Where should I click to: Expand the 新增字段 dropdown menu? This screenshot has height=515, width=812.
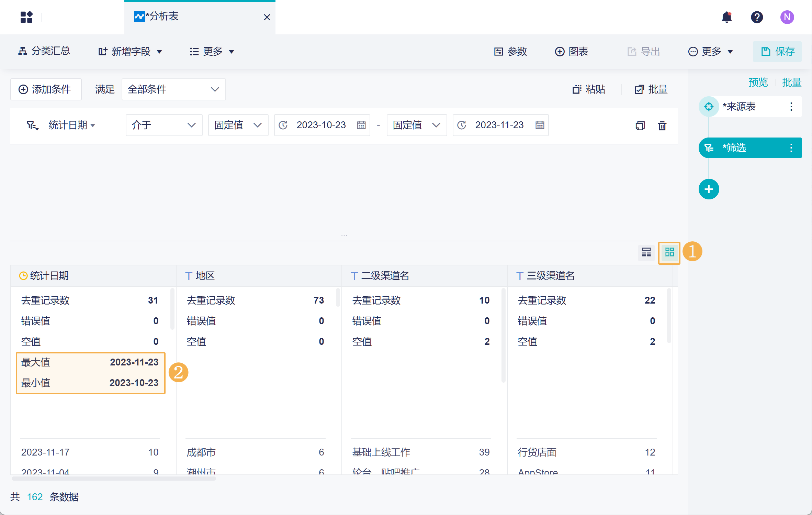point(130,52)
